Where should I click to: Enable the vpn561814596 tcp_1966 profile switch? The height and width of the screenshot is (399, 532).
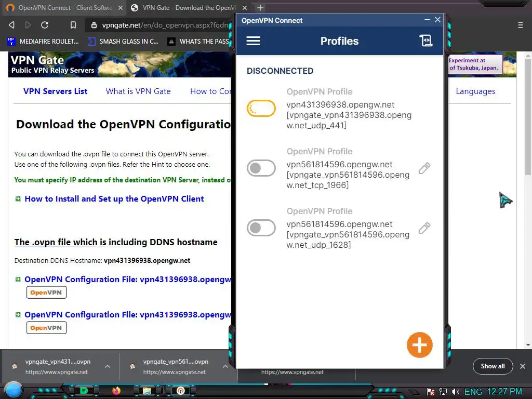point(261,168)
